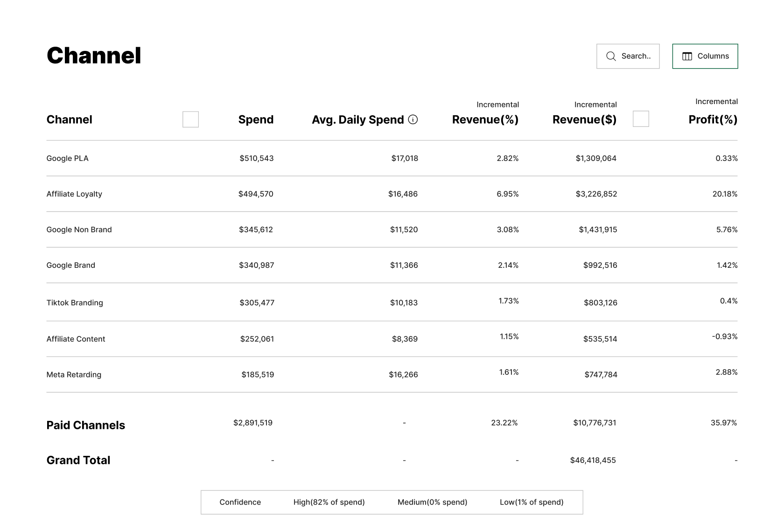Select the Google PLA channel row
This screenshot has width=784, height=532.
coord(67,158)
